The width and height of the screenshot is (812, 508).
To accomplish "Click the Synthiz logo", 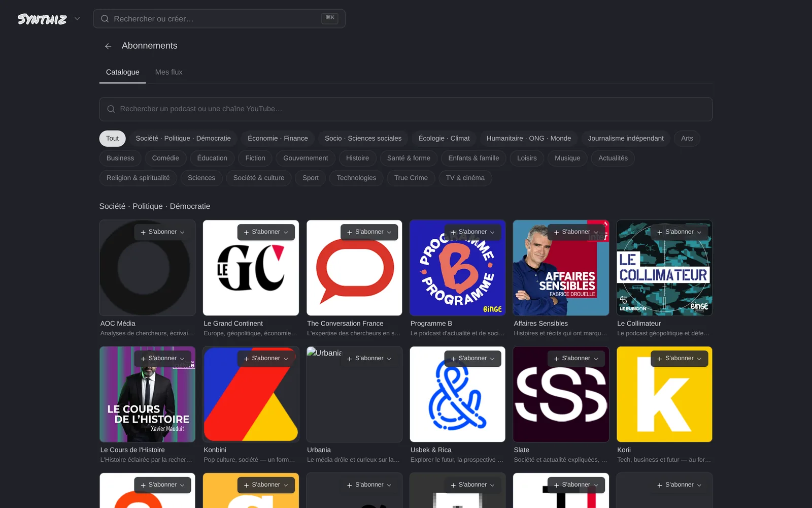I will click(42, 19).
